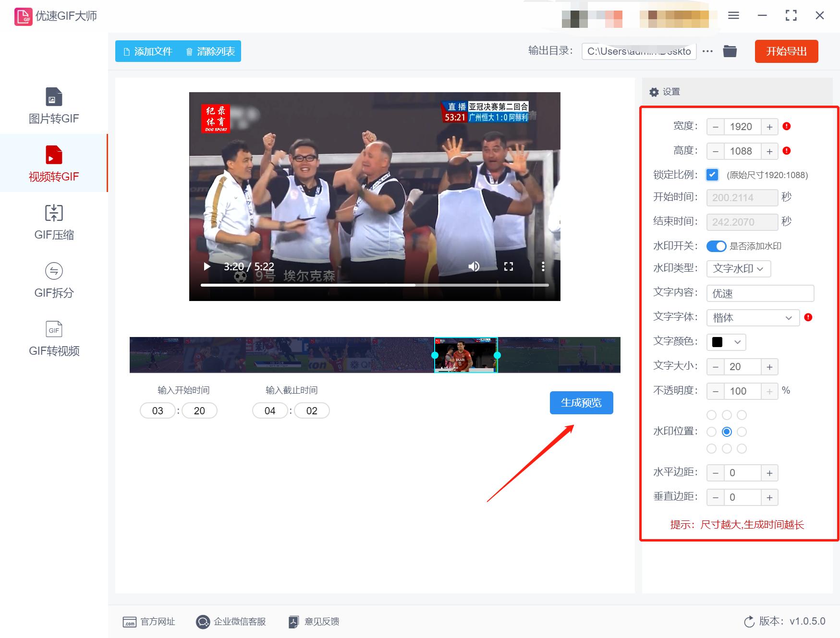
Task: Open the output folder browser icon
Action: 730,51
